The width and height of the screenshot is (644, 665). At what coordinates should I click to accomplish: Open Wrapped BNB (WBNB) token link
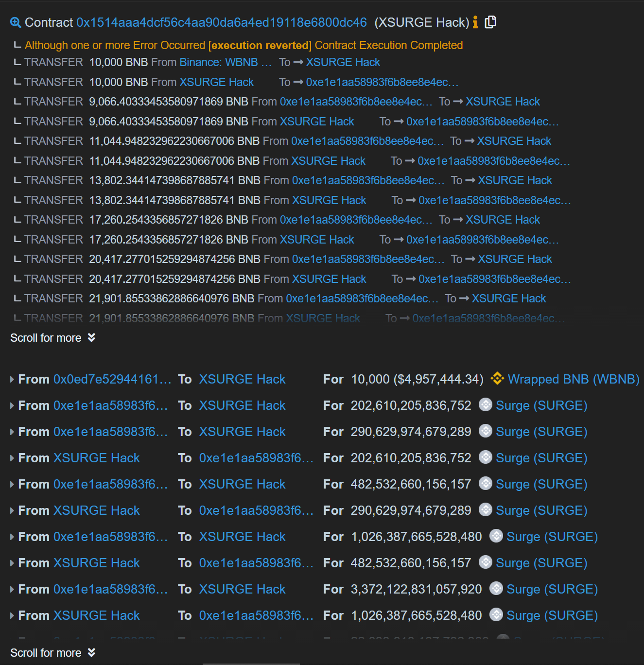point(574,379)
